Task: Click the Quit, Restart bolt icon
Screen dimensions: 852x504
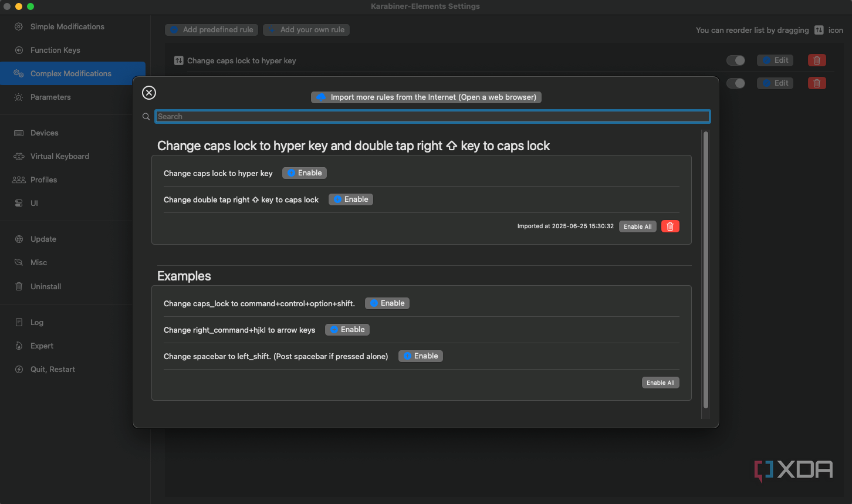Action: point(19,370)
